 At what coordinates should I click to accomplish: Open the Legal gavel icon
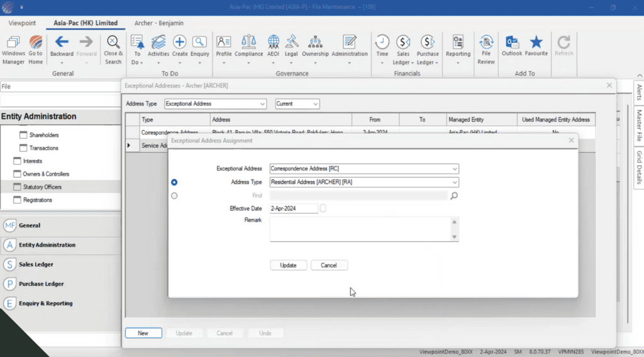coord(291,43)
